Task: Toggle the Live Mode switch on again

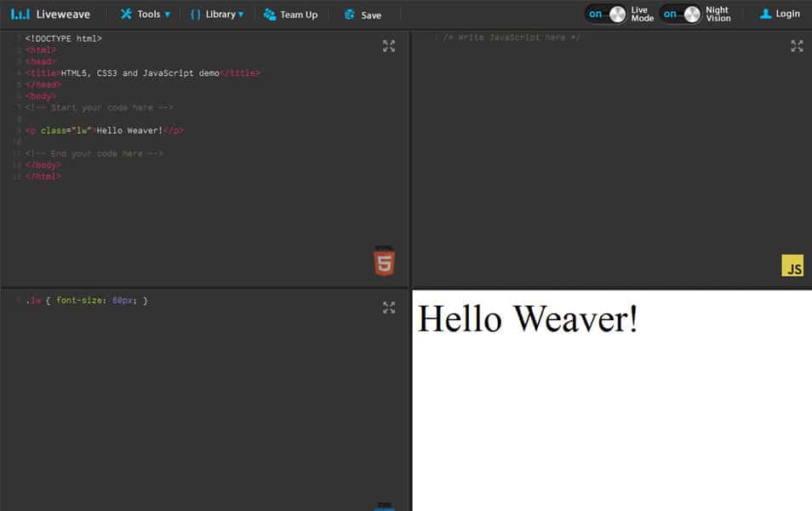Action: (x=605, y=14)
